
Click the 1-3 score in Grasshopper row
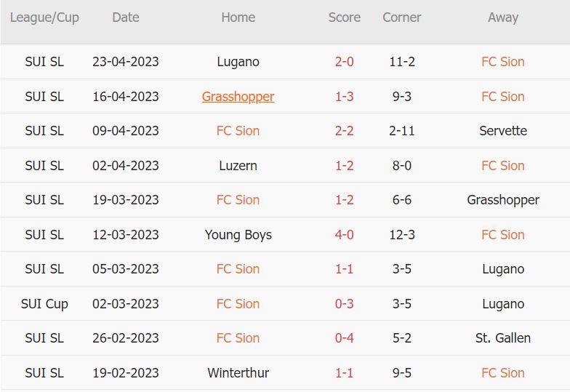[x=344, y=97]
